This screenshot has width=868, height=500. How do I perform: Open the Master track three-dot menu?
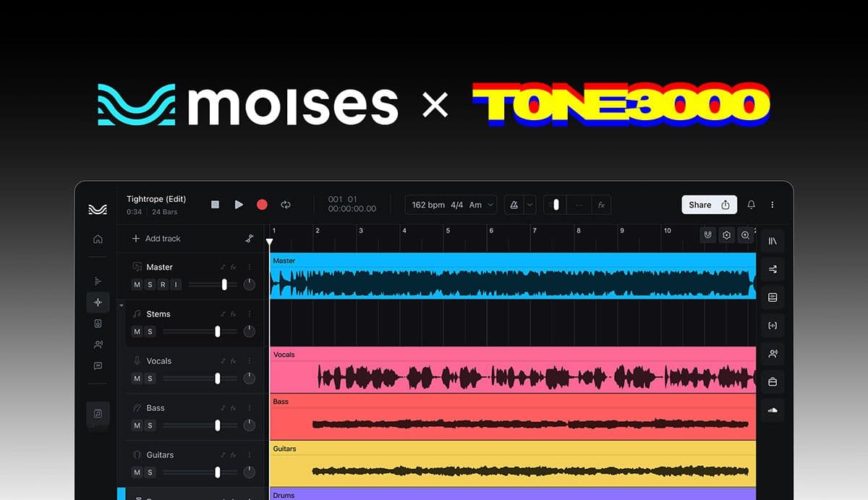pyautogui.click(x=250, y=268)
